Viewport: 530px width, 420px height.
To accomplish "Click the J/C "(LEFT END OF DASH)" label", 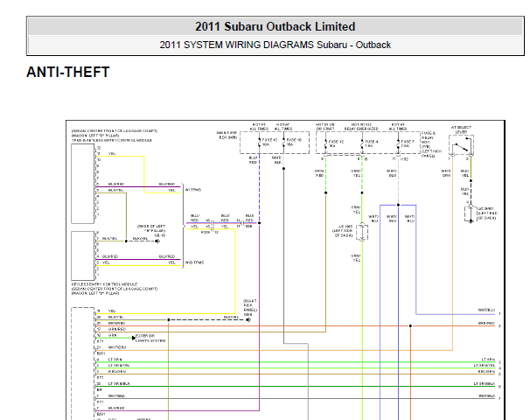I will click(x=487, y=213).
